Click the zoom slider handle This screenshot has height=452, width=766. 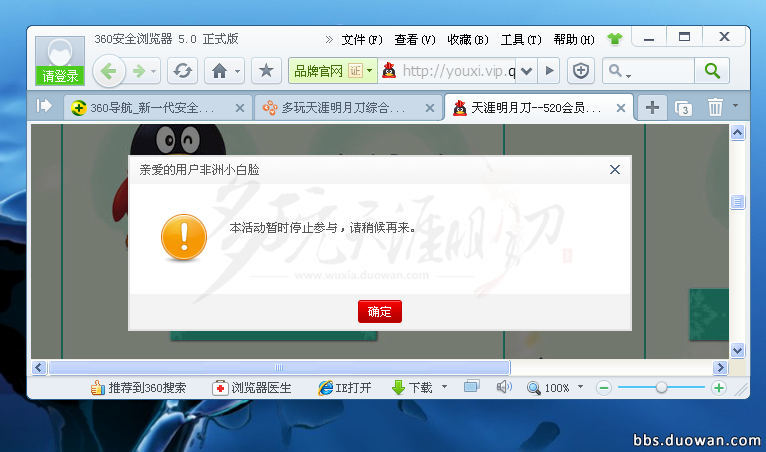[661, 387]
